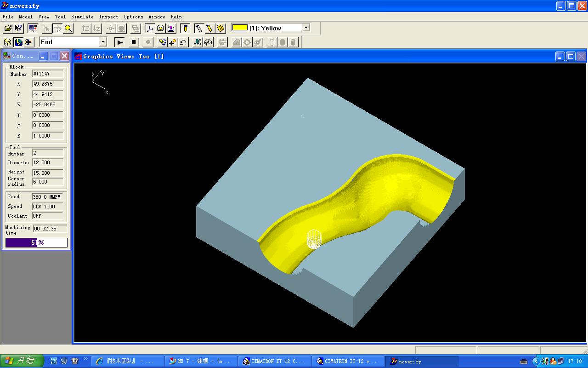Open the View menu

point(44,17)
